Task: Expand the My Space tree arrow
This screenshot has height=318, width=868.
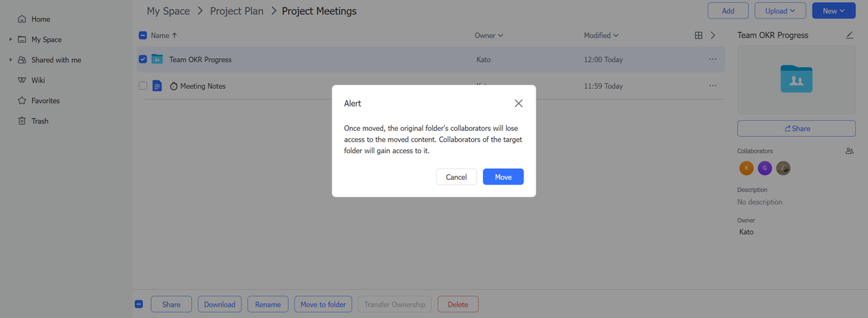Action: click(11, 39)
